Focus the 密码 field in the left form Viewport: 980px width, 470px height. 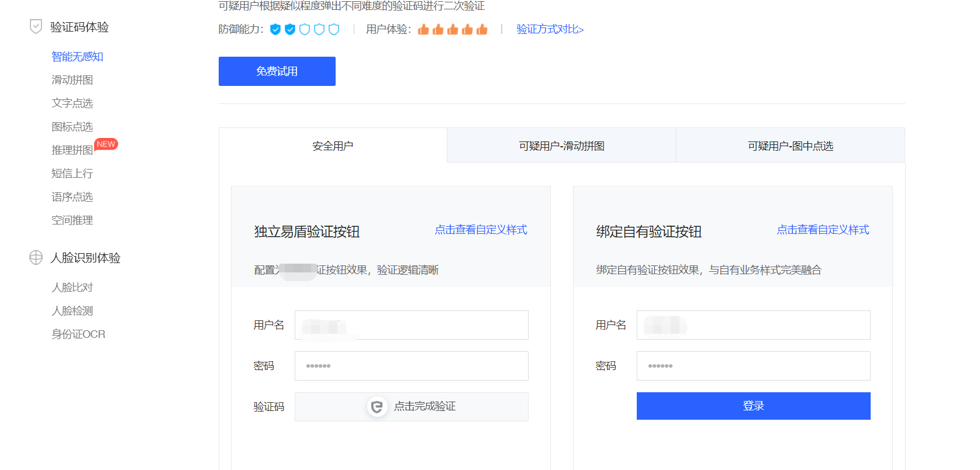(x=411, y=366)
